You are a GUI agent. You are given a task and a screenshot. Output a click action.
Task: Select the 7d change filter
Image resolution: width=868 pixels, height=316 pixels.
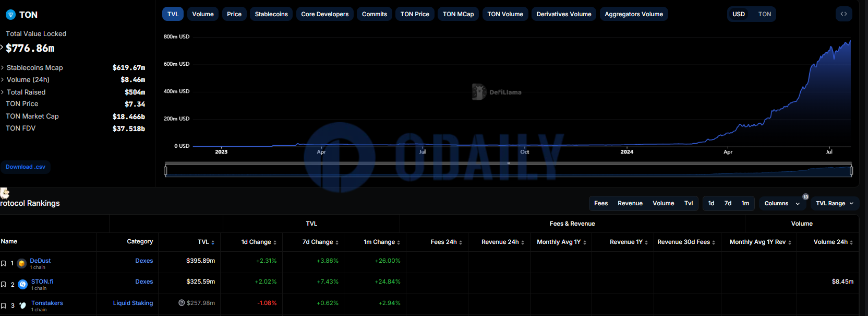coord(728,203)
